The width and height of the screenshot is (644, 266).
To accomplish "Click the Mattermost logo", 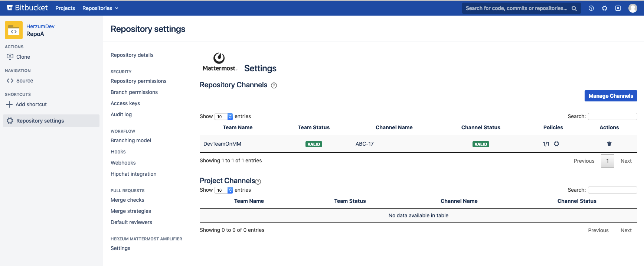I will click(219, 62).
